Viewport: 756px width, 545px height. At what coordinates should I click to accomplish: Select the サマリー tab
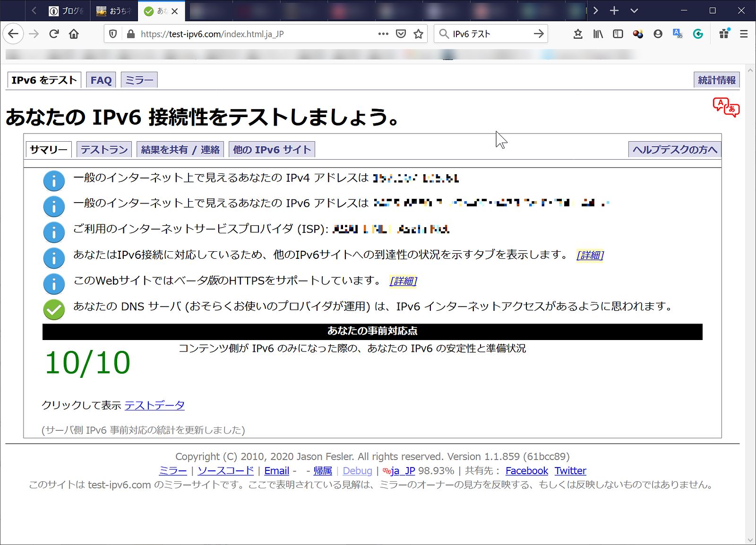(48, 150)
